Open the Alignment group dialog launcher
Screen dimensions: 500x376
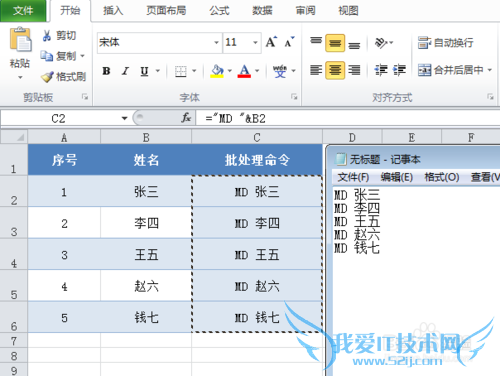coord(490,97)
